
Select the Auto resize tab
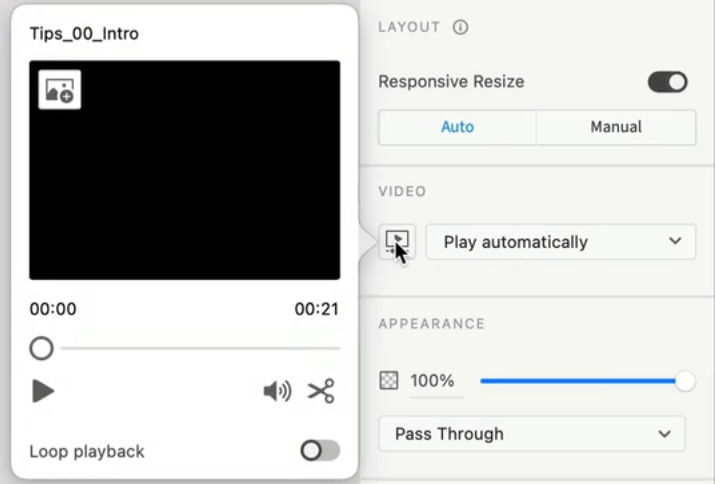click(457, 127)
